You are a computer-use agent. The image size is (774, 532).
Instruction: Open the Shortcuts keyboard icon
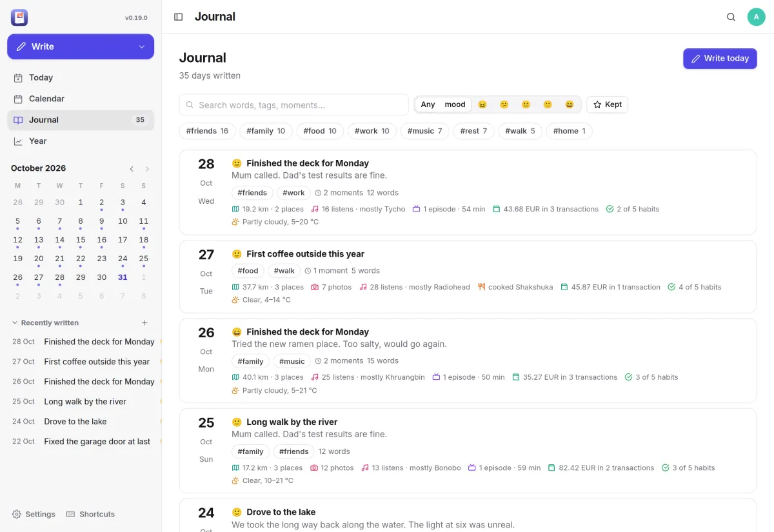pos(71,514)
